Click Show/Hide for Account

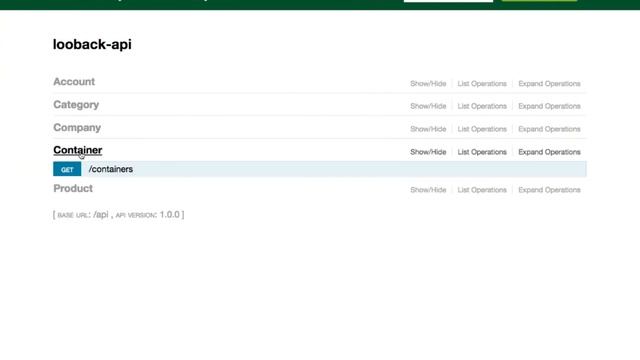tap(428, 84)
